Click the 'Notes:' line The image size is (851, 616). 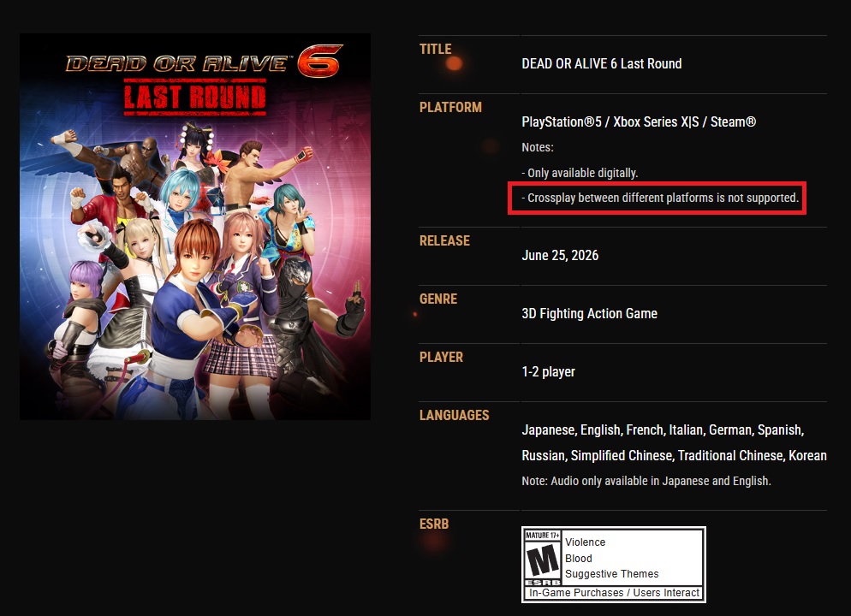(x=538, y=147)
